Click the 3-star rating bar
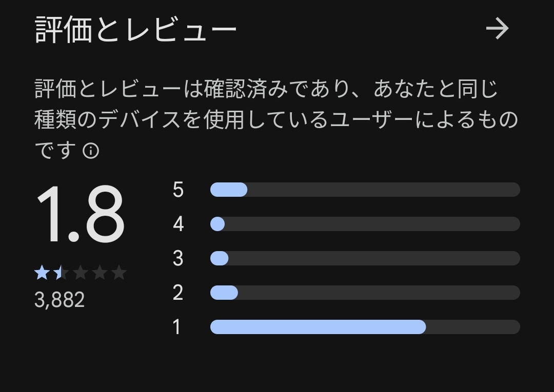Image resolution: width=554 pixels, height=392 pixels. click(365, 258)
